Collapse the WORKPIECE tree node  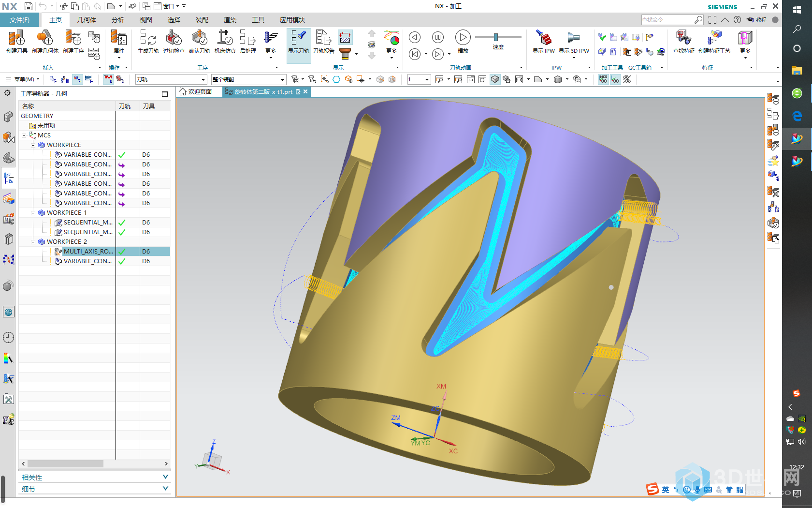click(33, 145)
